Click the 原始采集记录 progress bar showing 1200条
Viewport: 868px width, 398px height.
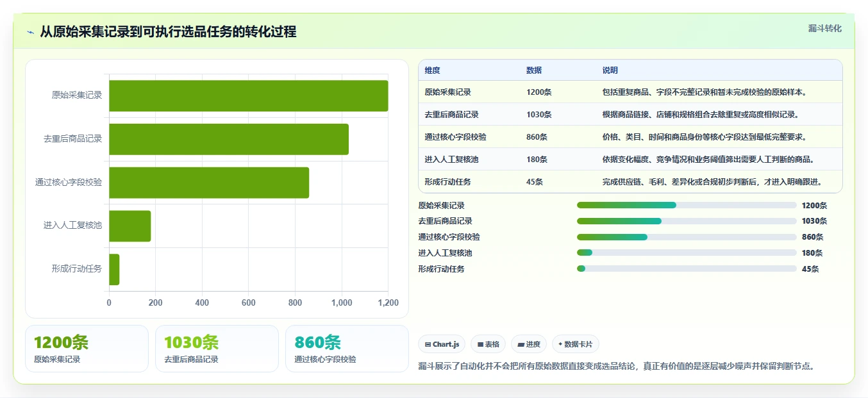point(687,205)
